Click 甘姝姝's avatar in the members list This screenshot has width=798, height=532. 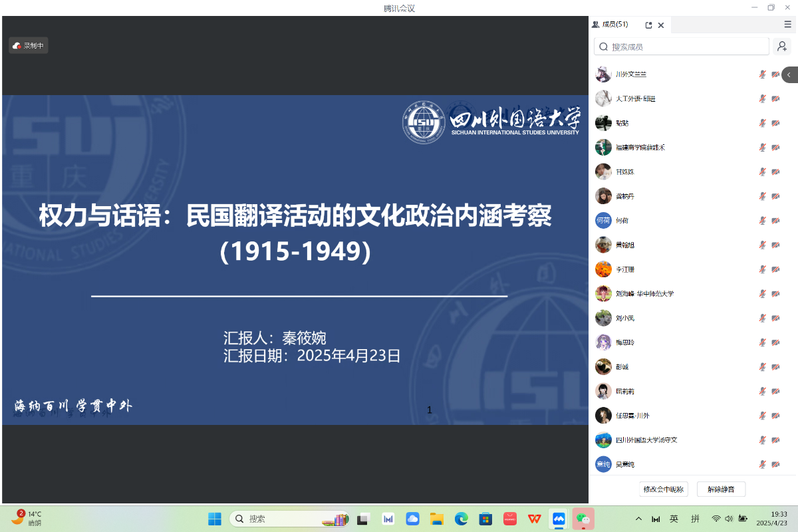click(x=603, y=172)
